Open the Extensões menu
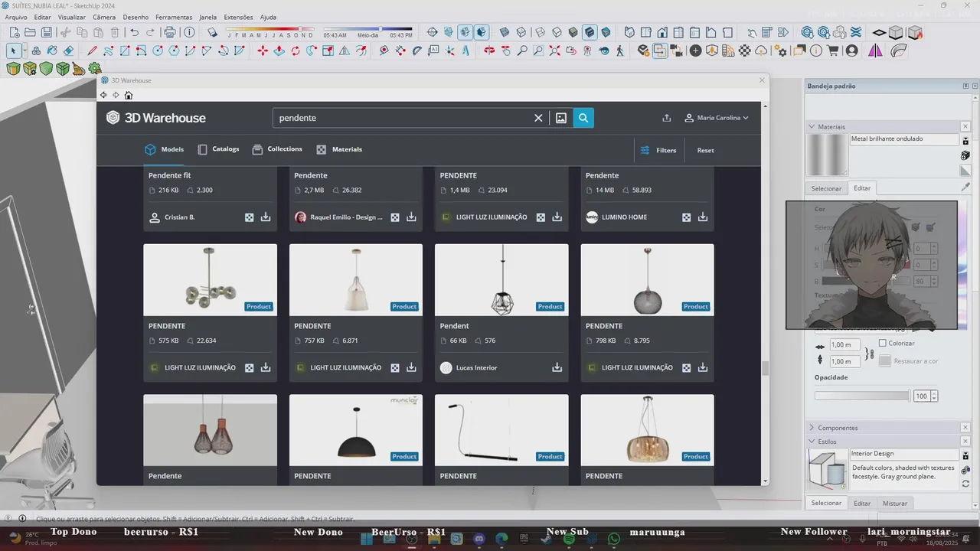The height and width of the screenshot is (551, 980). tap(238, 17)
